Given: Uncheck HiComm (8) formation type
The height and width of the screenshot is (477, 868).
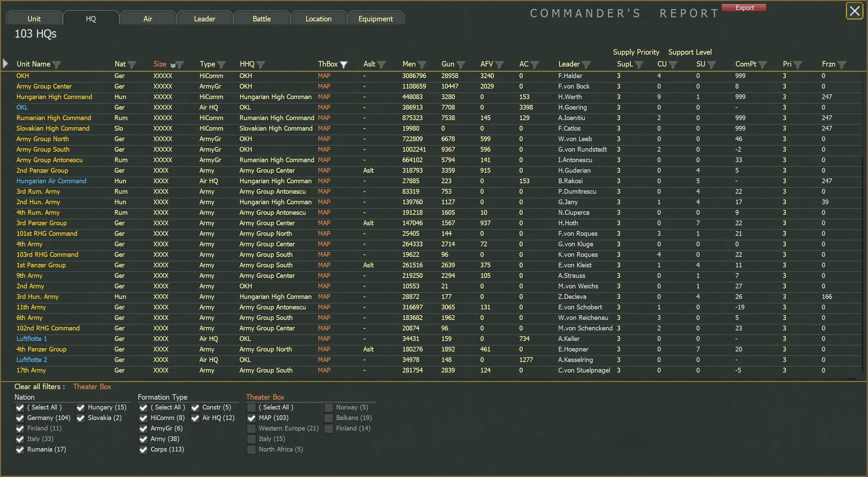Looking at the screenshot, I should point(143,418).
